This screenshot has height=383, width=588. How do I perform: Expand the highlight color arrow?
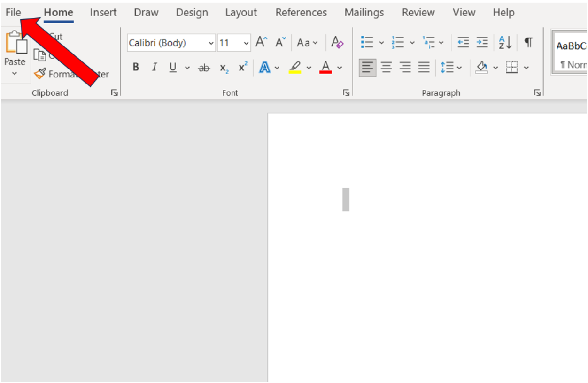pyautogui.click(x=309, y=68)
